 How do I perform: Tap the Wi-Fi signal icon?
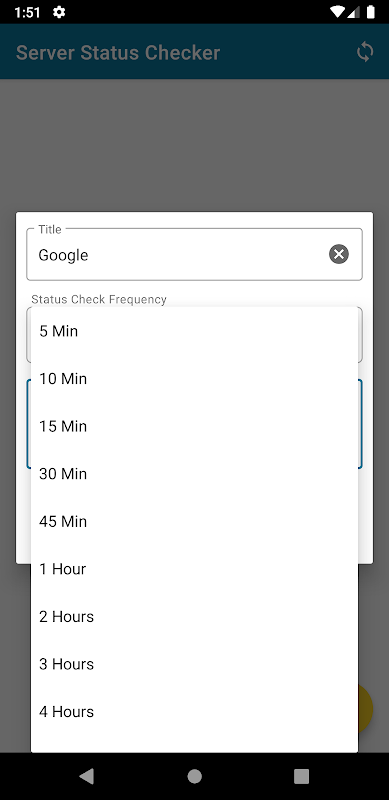337,12
